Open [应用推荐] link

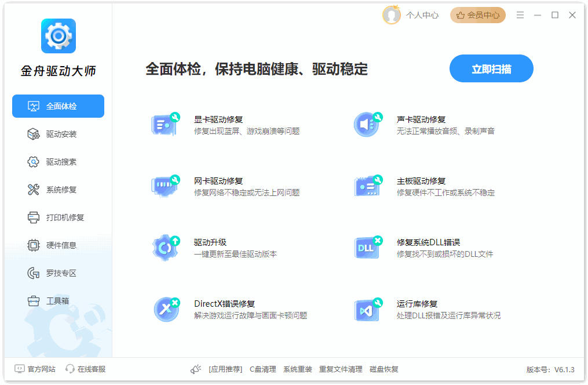pyautogui.click(x=225, y=369)
